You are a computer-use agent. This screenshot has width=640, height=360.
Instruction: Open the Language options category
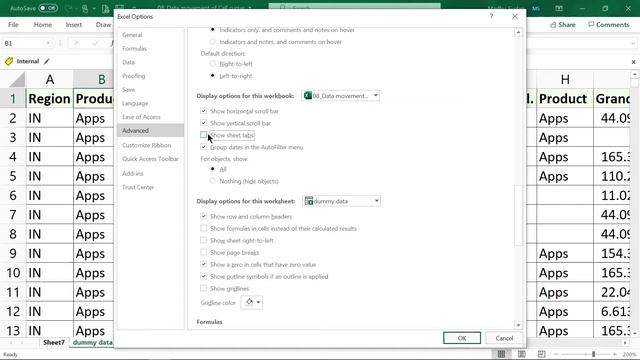coord(135,103)
